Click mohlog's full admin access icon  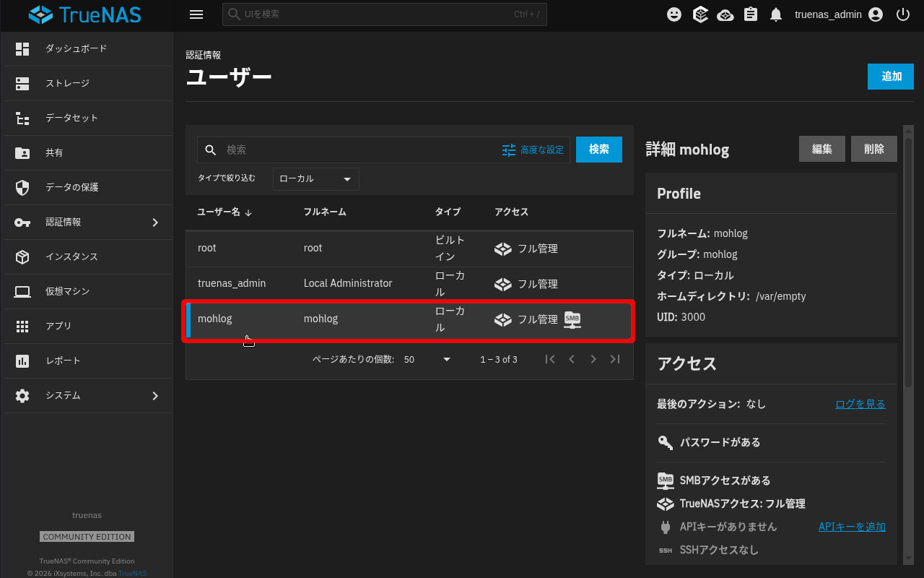tap(503, 319)
